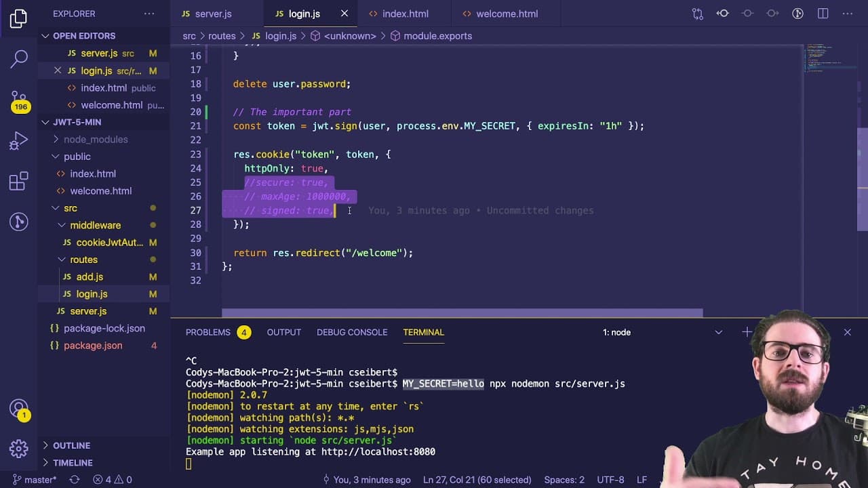The width and height of the screenshot is (868, 488).
Task: Click the src breadcrumb segment
Action: click(189, 36)
